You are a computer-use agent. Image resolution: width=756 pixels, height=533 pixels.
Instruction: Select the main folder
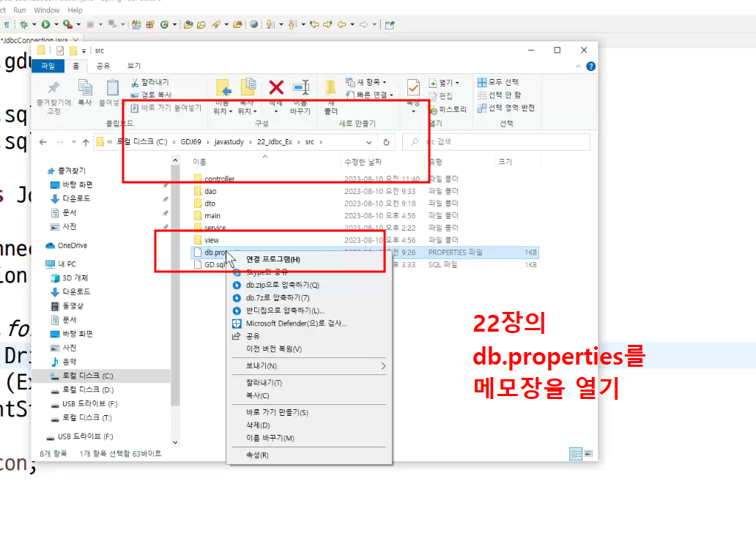point(212,216)
